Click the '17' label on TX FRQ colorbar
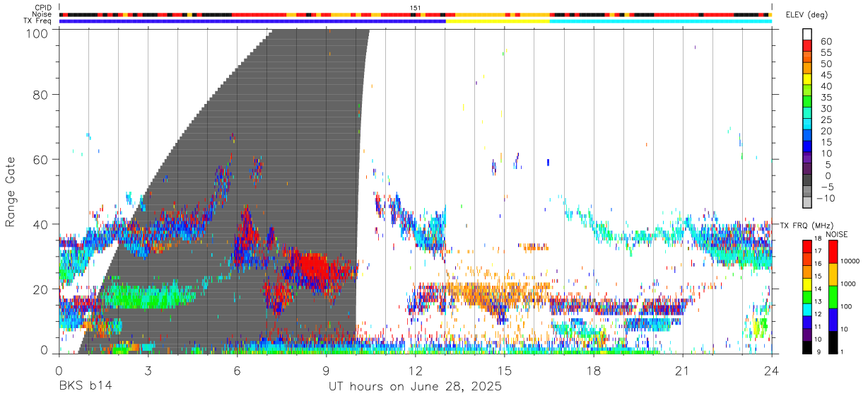Viewport: 868px width, 401px height. click(x=817, y=252)
